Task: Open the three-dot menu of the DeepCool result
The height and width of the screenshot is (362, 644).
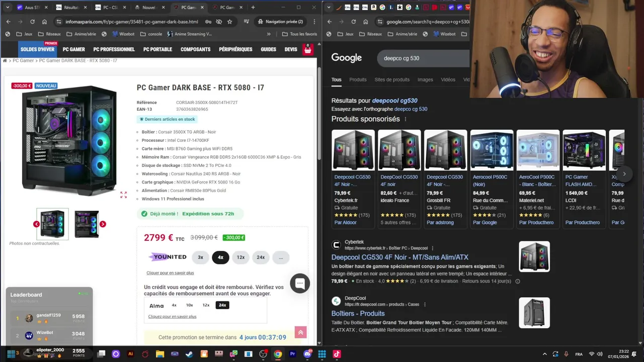Action: point(425,304)
